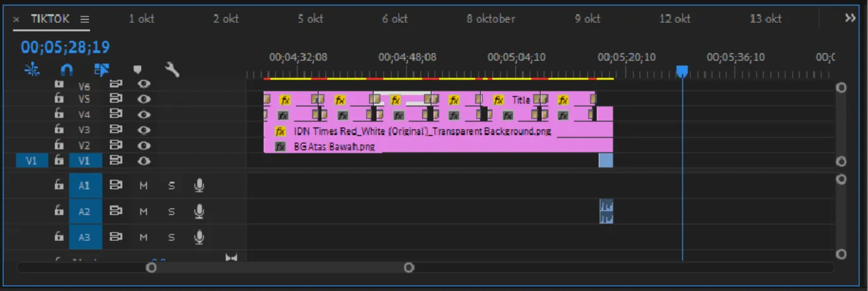Viewport: 868px width, 291px height.
Task: Hide track V2 with eye icon
Action: (144, 145)
